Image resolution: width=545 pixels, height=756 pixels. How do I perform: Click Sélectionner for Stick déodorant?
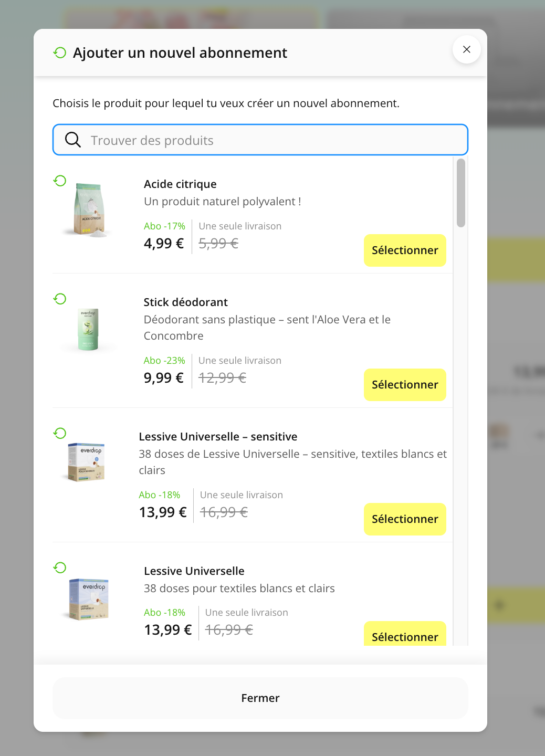coord(404,384)
